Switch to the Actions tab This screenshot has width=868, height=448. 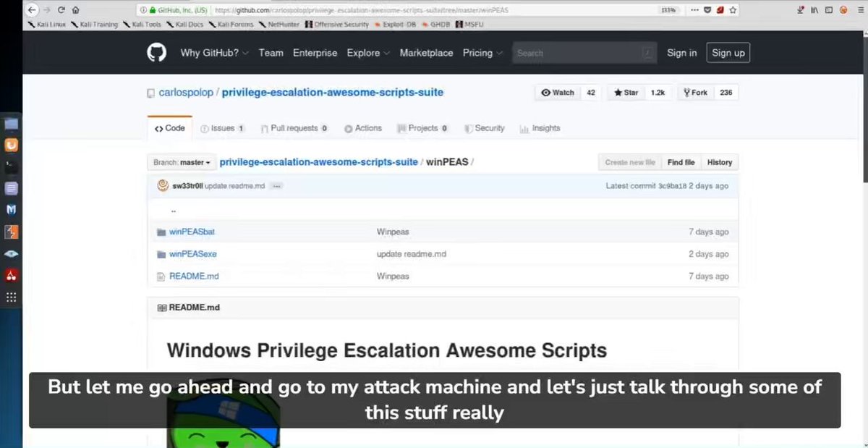[362, 128]
